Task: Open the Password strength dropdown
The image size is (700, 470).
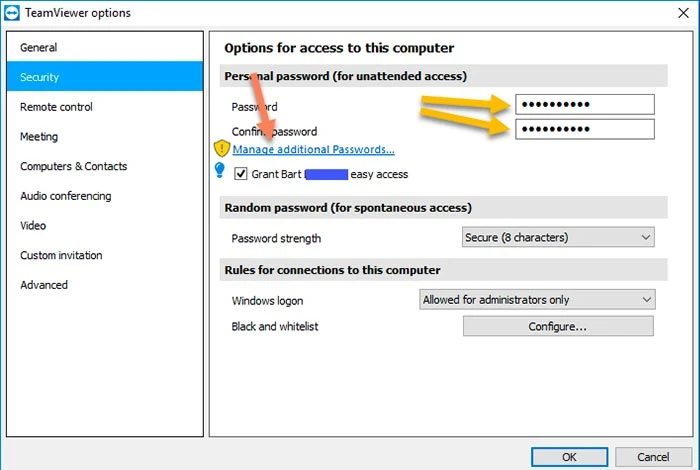Action: coord(558,237)
